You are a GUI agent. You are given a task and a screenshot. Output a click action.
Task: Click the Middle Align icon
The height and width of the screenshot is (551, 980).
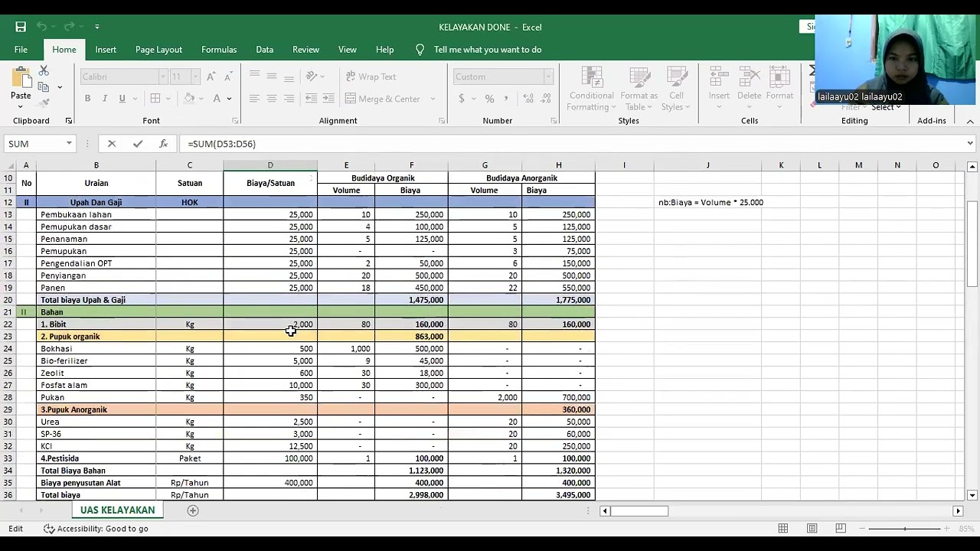point(271,77)
